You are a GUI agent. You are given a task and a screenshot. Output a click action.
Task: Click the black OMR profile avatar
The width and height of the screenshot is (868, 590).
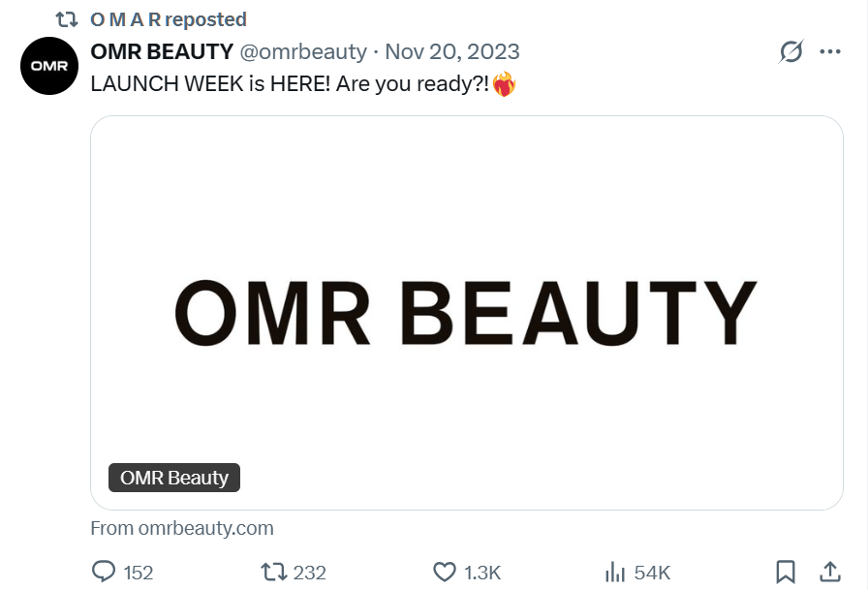click(48, 66)
